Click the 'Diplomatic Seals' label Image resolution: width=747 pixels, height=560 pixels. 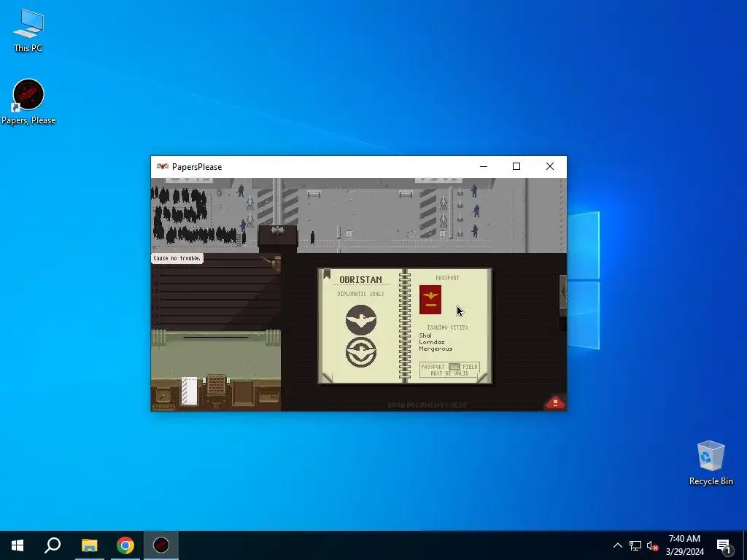360,294
